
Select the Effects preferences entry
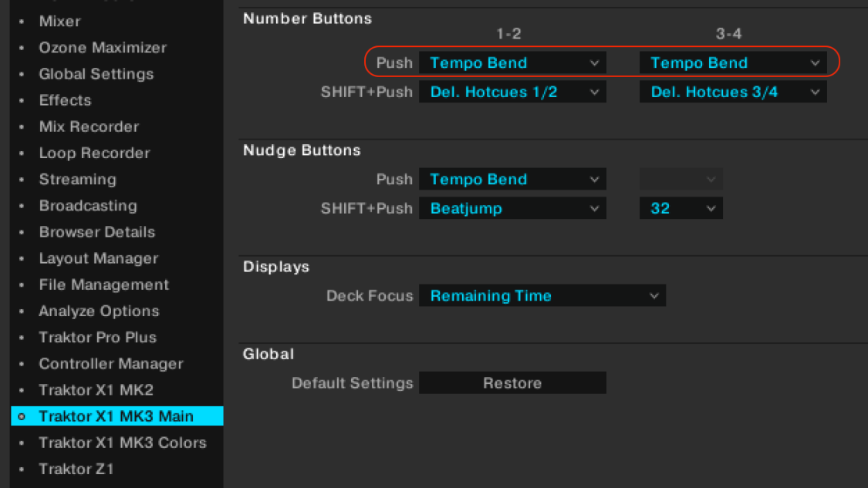(65, 100)
